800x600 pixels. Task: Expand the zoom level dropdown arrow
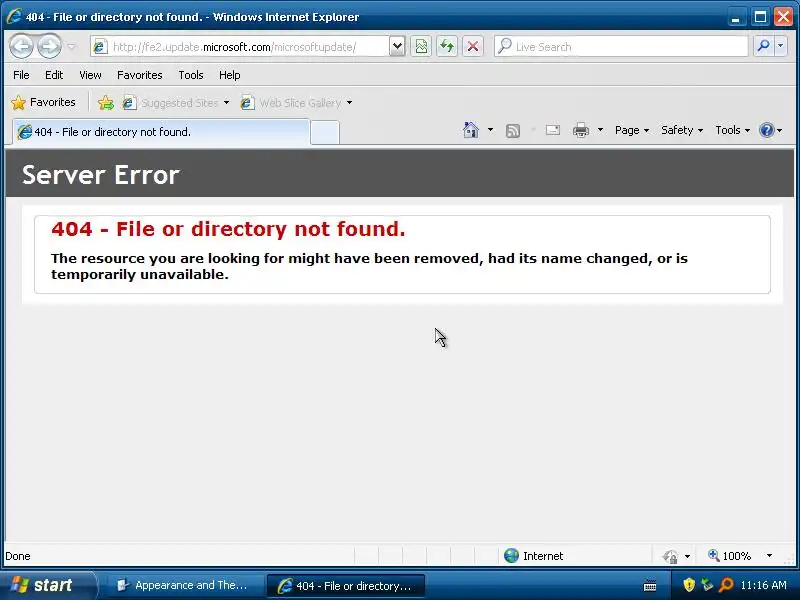(x=769, y=556)
